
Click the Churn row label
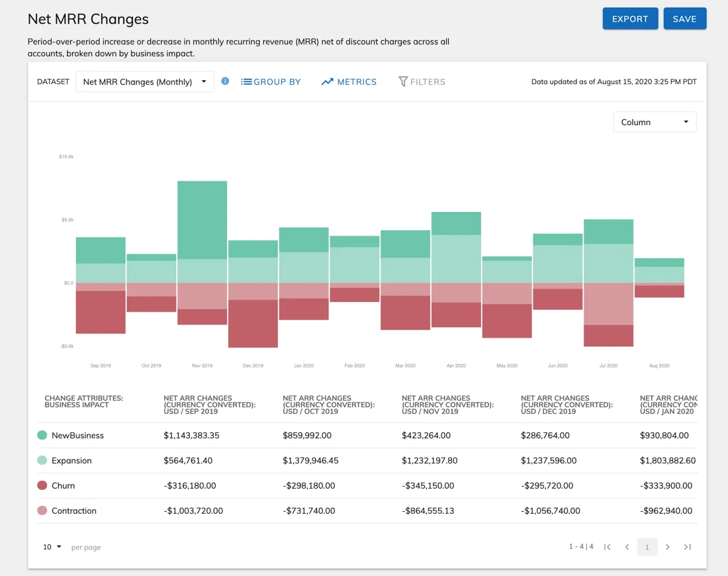[63, 485]
